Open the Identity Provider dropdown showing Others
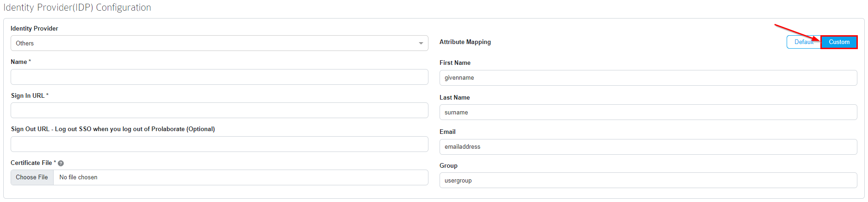The image size is (868, 202). [x=219, y=43]
